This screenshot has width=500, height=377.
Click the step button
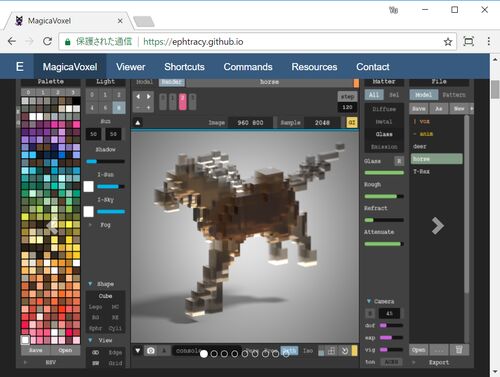[x=347, y=97]
